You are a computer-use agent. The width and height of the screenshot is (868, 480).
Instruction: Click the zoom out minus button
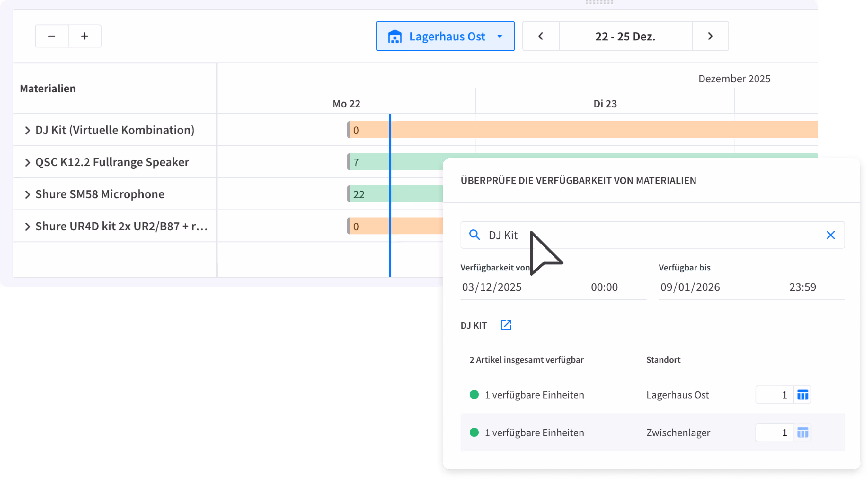pyautogui.click(x=51, y=36)
